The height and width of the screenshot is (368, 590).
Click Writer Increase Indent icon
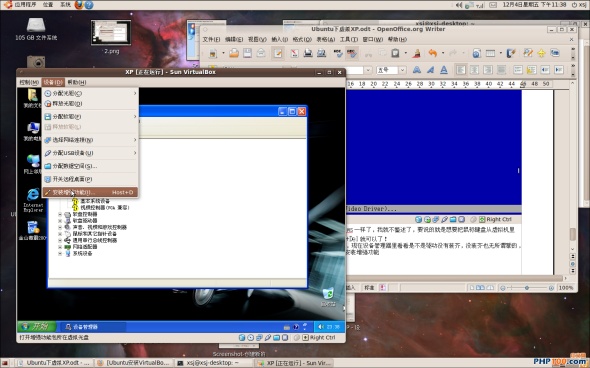coord(559,70)
